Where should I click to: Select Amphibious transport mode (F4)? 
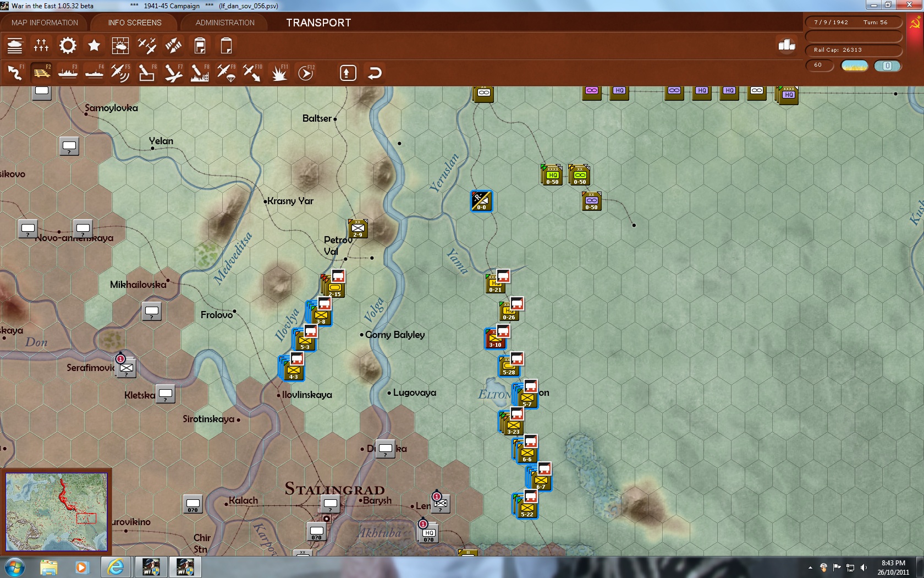(x=94, y=73)
